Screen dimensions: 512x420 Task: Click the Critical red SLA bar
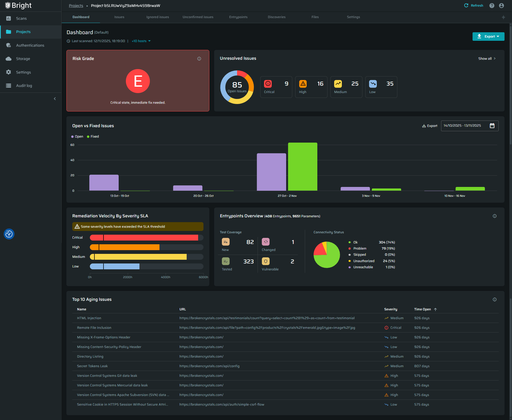(144, 238)
